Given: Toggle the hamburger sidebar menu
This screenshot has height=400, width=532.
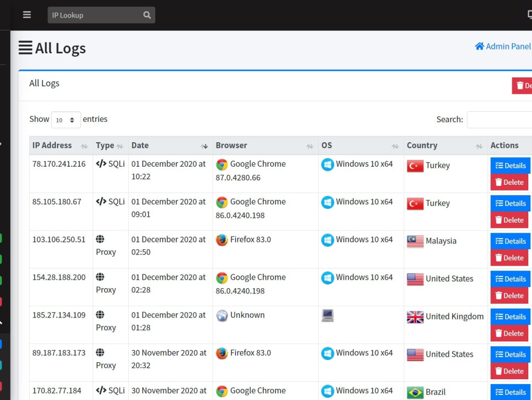Looking at the screenshot, I should 27,15.
